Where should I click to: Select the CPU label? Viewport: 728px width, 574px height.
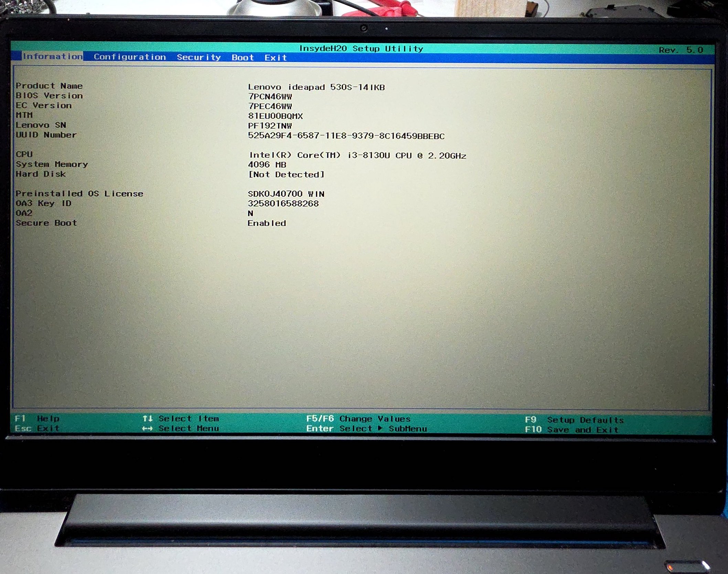(x=24, y=154)
